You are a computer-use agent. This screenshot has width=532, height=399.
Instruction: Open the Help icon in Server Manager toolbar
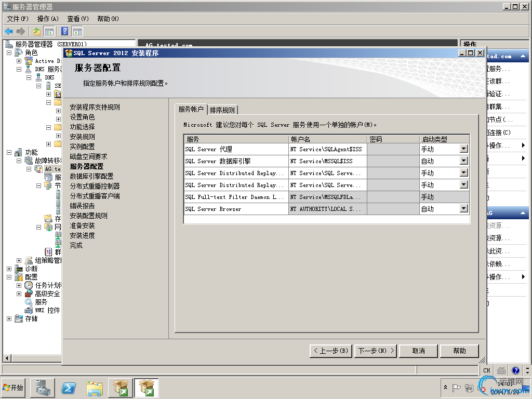tap(64, 32)
